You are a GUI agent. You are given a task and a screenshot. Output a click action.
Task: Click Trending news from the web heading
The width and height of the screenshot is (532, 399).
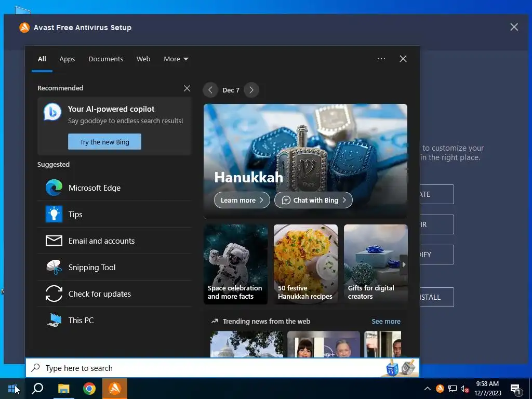pyautogui.click(x=267, y=321)
